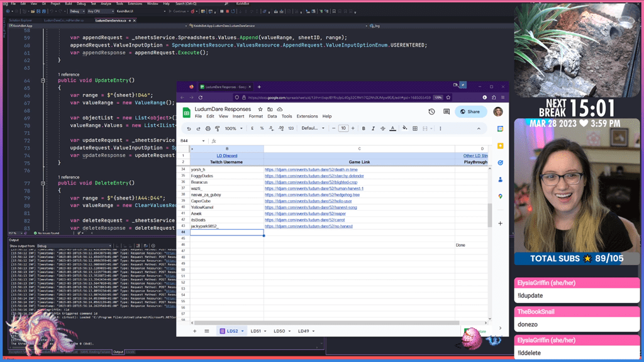Click the Share button in Sheets
The height and width of the screenshot is (362, 644).
tap(470, 111)
